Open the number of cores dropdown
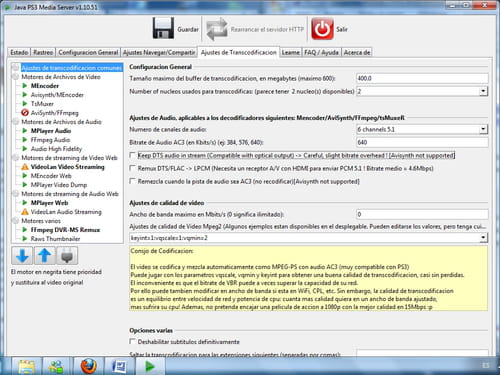500x375 pixels. (483, 91)
